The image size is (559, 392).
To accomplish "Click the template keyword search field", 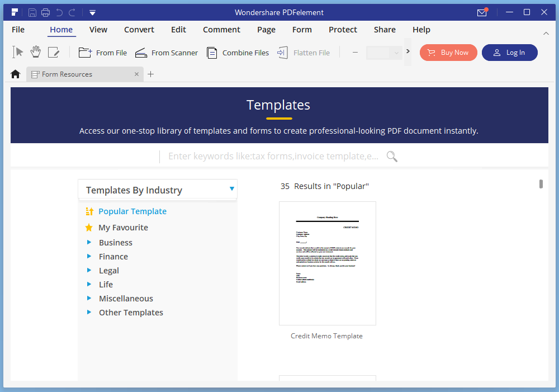I will [273, 157].
